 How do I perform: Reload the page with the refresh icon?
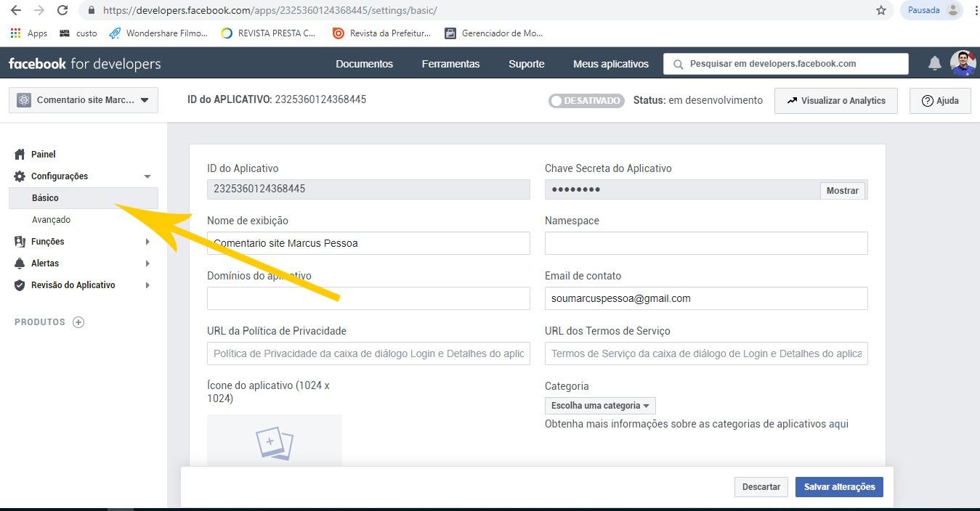[x=62, y=10]
